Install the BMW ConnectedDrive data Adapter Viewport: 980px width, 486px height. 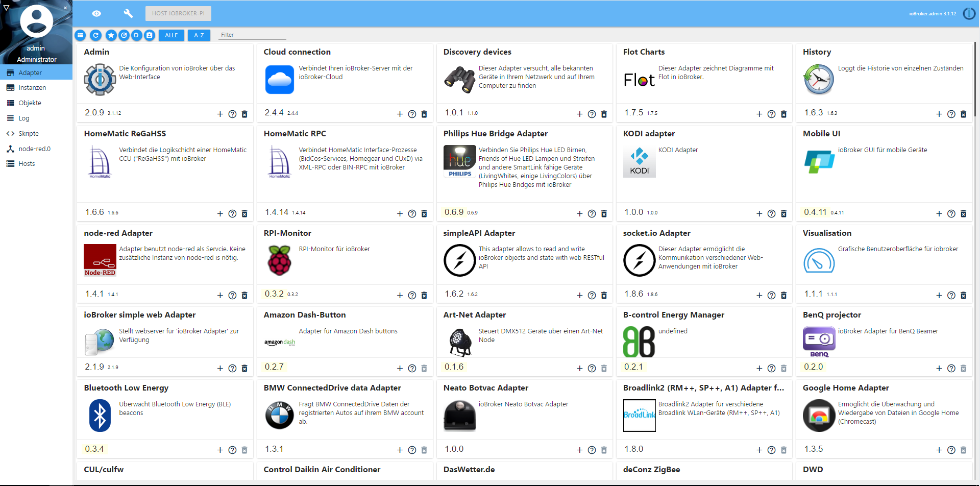pyautogui.click(x=400, y=450)
